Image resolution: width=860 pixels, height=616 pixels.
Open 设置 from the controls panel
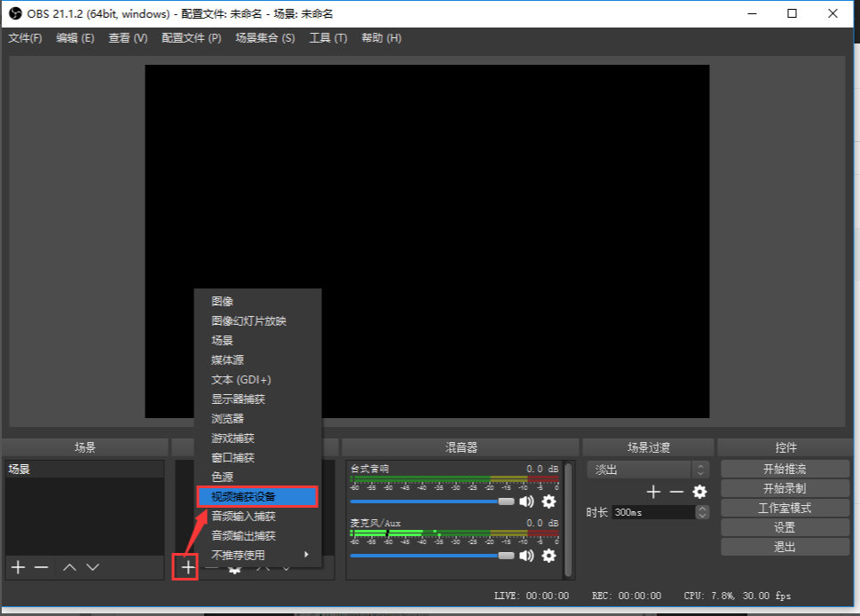click(785, 528)
